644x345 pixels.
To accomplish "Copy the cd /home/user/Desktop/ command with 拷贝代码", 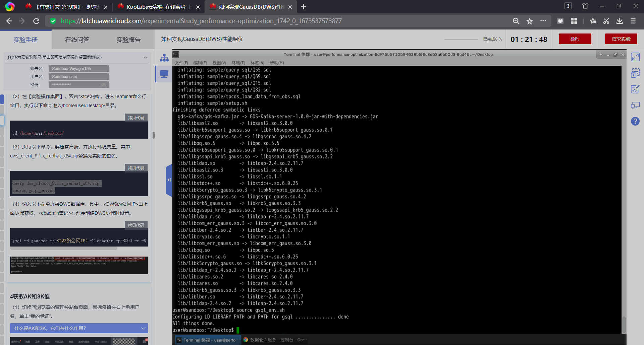I will (136, 118).
